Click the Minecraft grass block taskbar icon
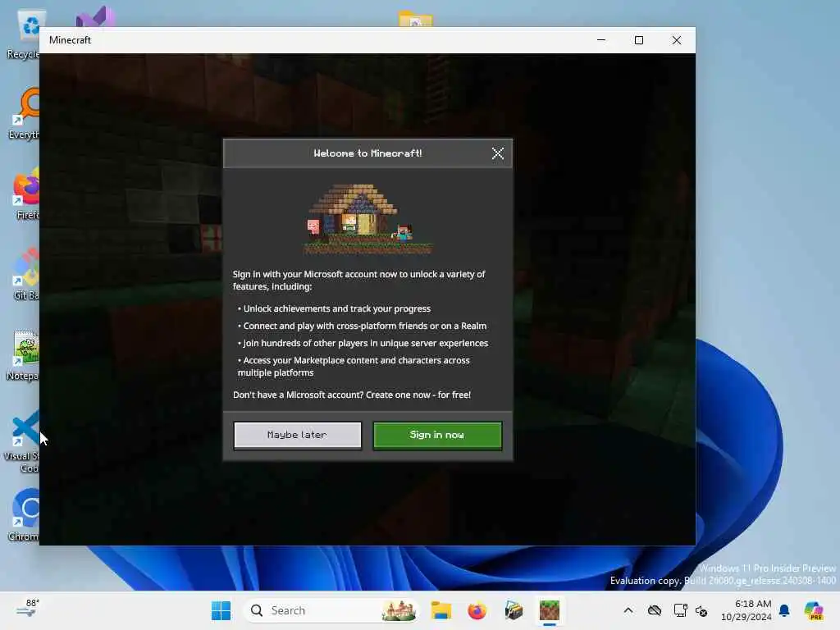This screenshot has height=630, width=840. click(549, 610)
